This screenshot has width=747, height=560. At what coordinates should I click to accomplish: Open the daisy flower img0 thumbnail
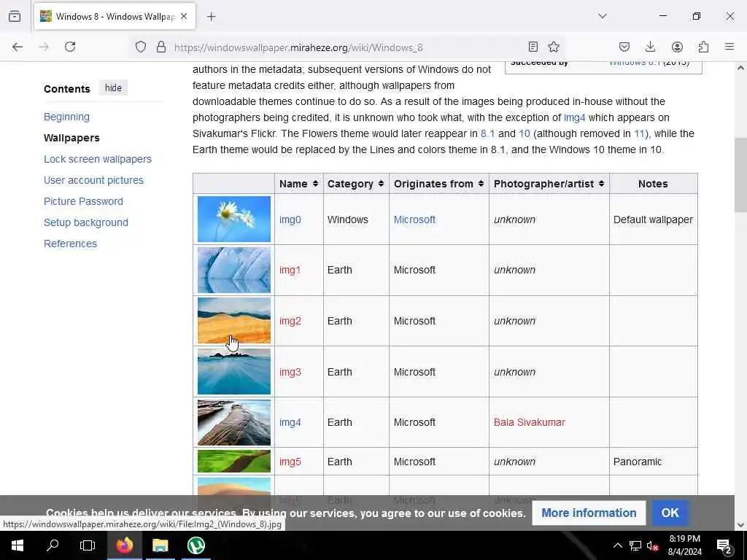(x=234, y=219)
